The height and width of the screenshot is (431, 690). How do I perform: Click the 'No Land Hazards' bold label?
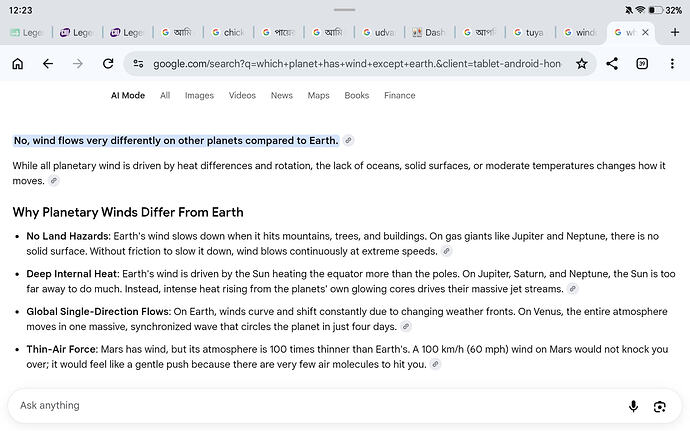[x=68, y=236]
